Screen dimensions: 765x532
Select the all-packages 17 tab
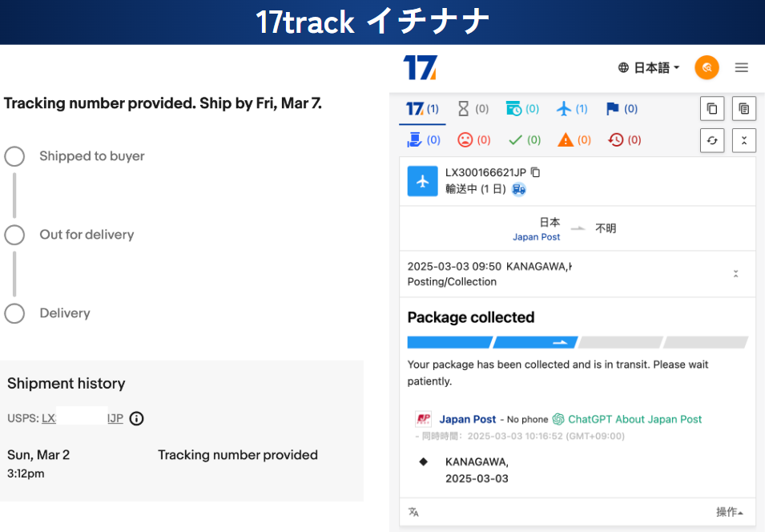point(422,109)
